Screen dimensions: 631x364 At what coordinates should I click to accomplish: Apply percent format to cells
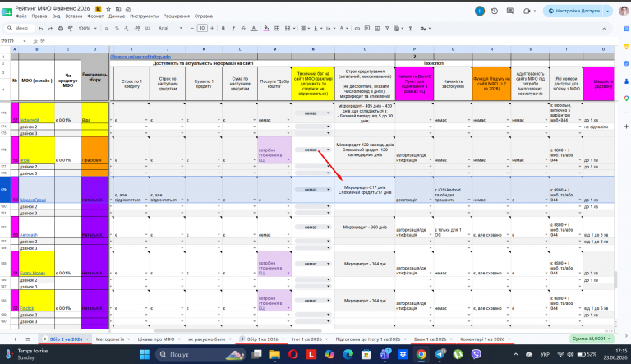(x=117, y=29)
